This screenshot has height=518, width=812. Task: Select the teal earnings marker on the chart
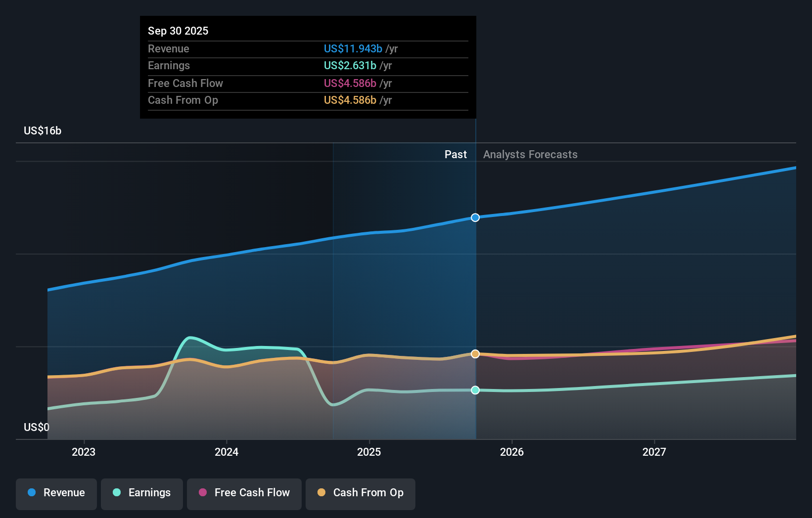[475, 390]
